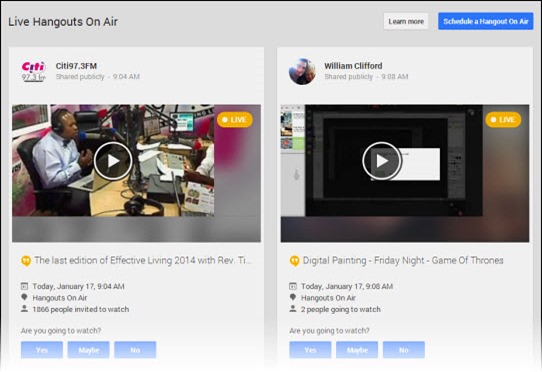Select No for the Digital Painting hangout
The width and height of the screenshot is (542, 372).
(x=404, y=350)
